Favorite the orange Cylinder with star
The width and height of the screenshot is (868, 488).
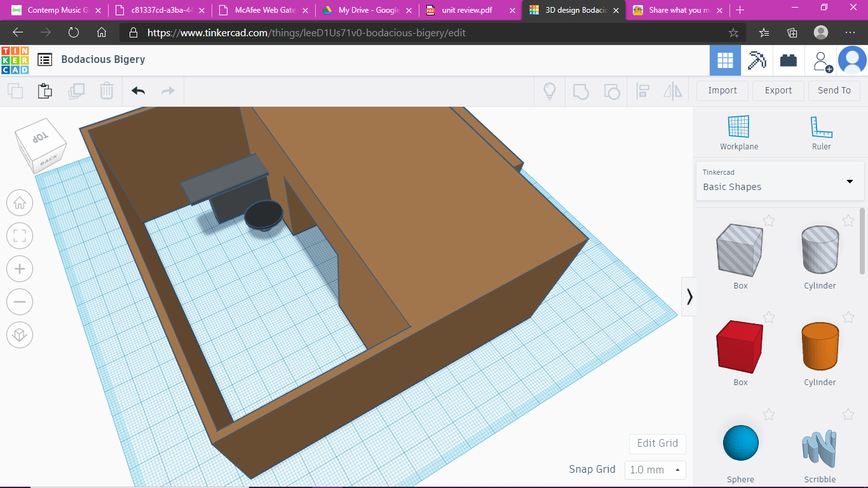[848, 317]
